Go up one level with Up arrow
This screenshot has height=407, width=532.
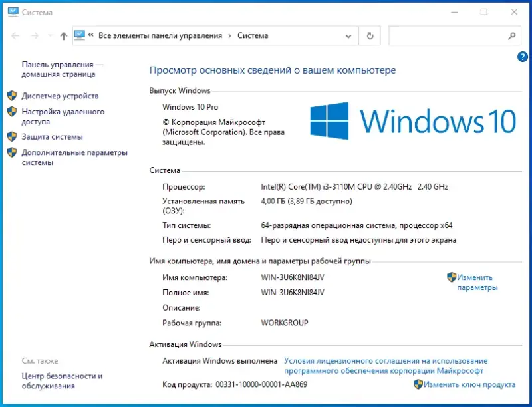63,36
